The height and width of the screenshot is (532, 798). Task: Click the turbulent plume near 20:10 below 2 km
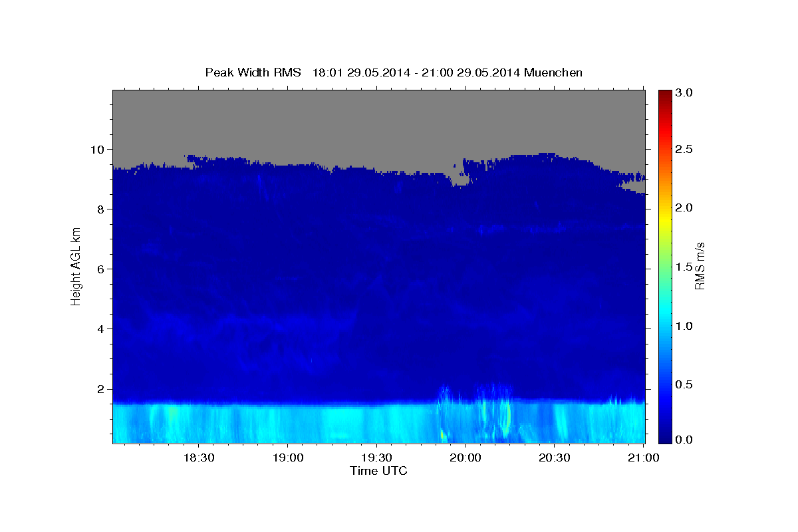click(x=495, y=412)
